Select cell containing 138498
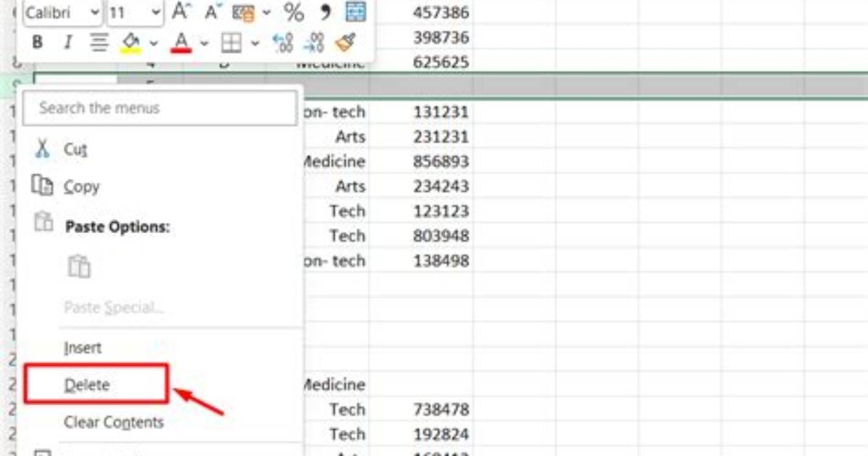This screenshot has width=868, height=456. coord(421,261)
